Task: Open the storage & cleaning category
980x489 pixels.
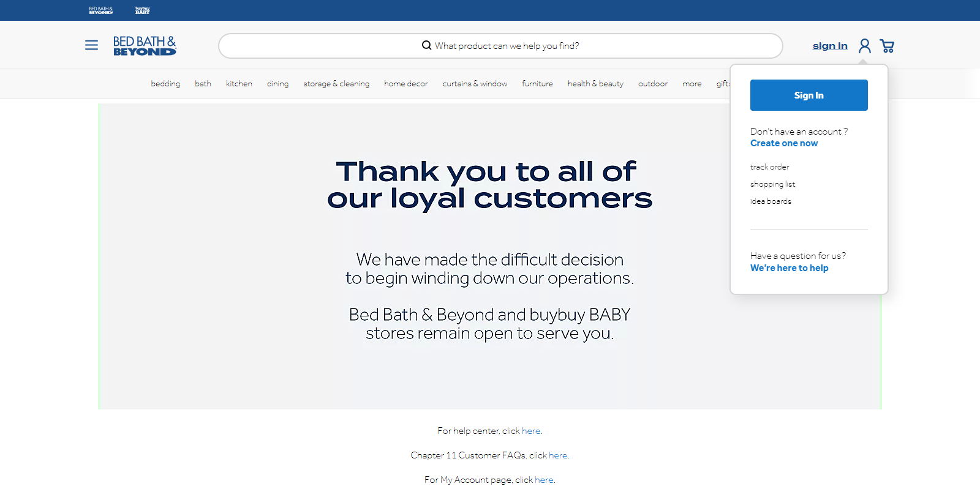Action: pos(336,84)
